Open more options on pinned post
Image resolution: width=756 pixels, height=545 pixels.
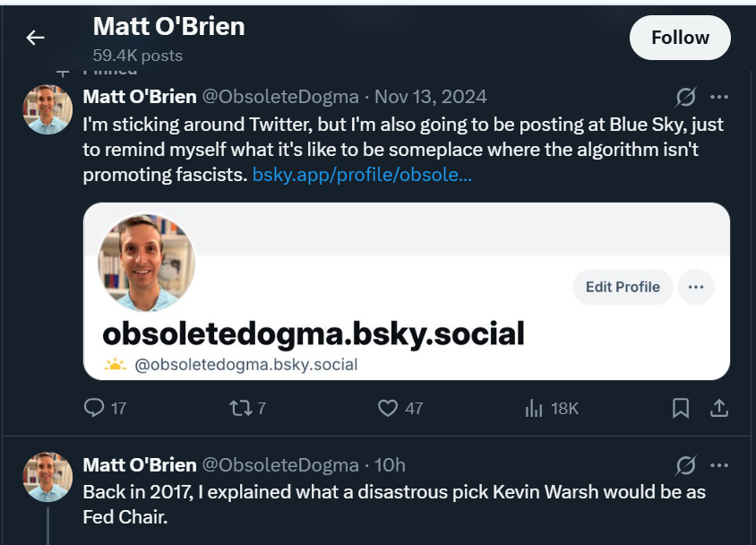718,97
